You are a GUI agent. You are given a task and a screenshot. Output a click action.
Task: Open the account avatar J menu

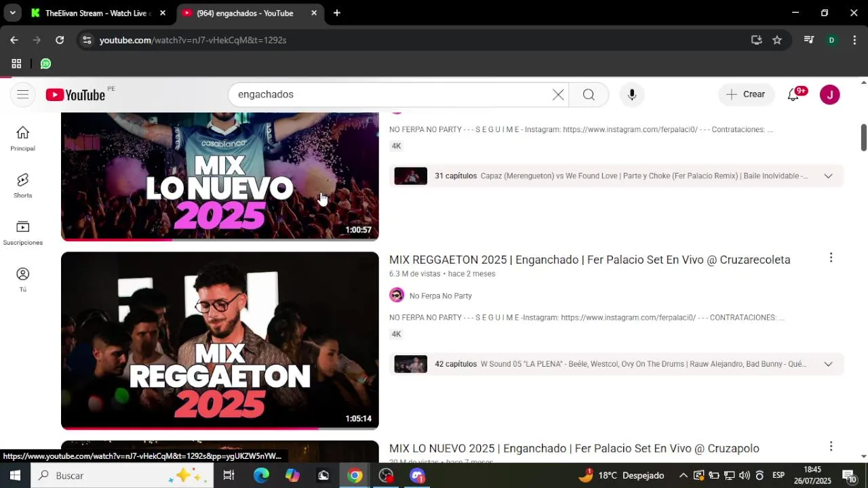(x=829, y=95)
